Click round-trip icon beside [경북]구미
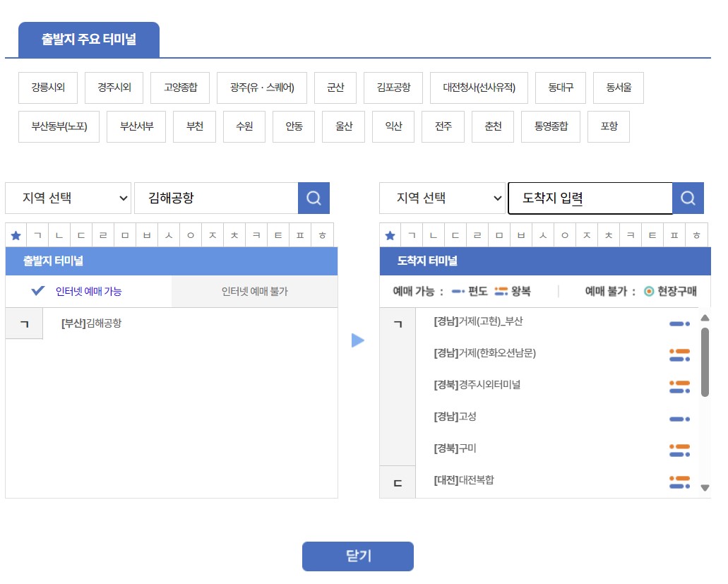This screenshot has width=728, height=584. coord(680,451)
